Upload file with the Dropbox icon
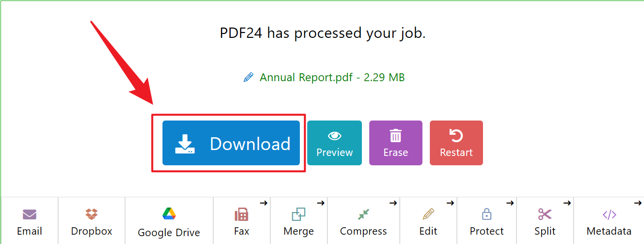Screen dimensions: 644x244 click(x=92, y=214)
